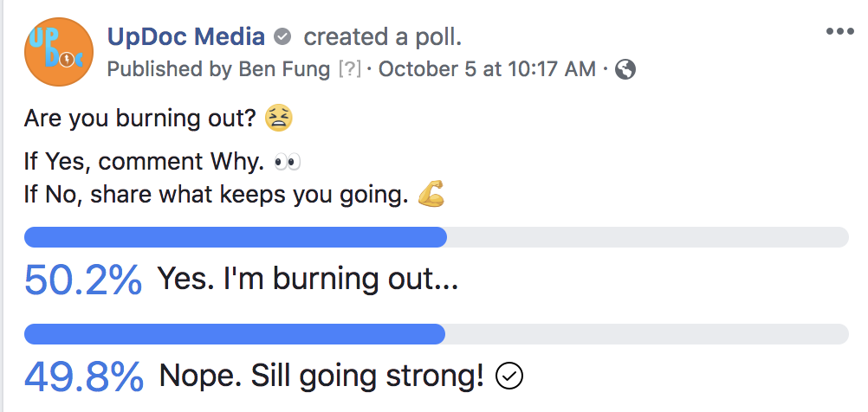Click the verified badge next to UpDoc Media
Image resolution: width=868 pixels, height=412 pixels.
(x=282, y=37)
